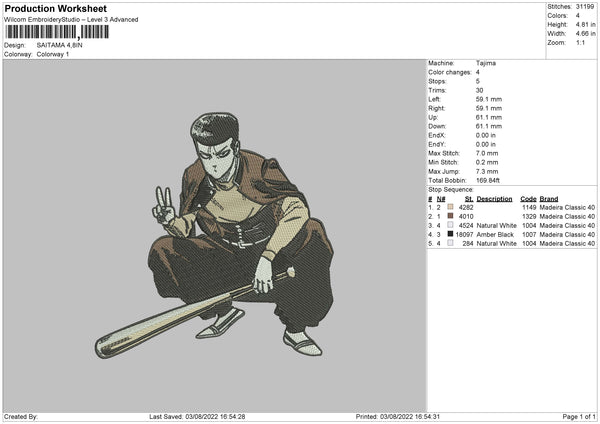The image size is (600, 424).
Task: Select the white swatch in the 4524-stitch row
Action: point(450,225)
